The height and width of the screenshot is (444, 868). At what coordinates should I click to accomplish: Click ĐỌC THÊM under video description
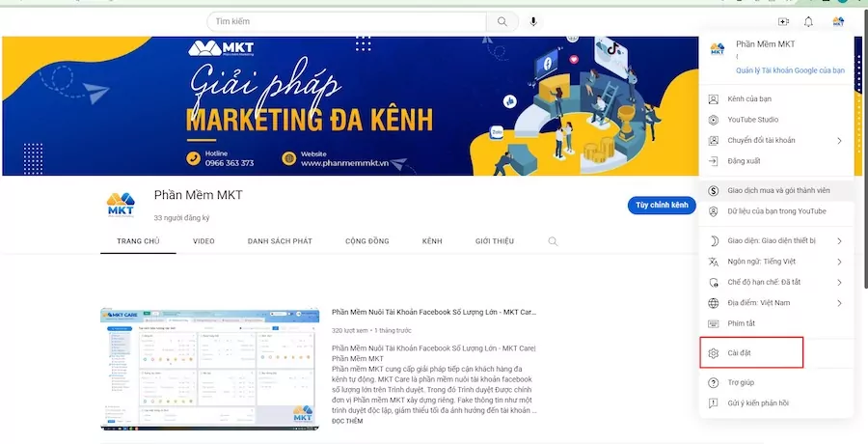pos(347,421)
